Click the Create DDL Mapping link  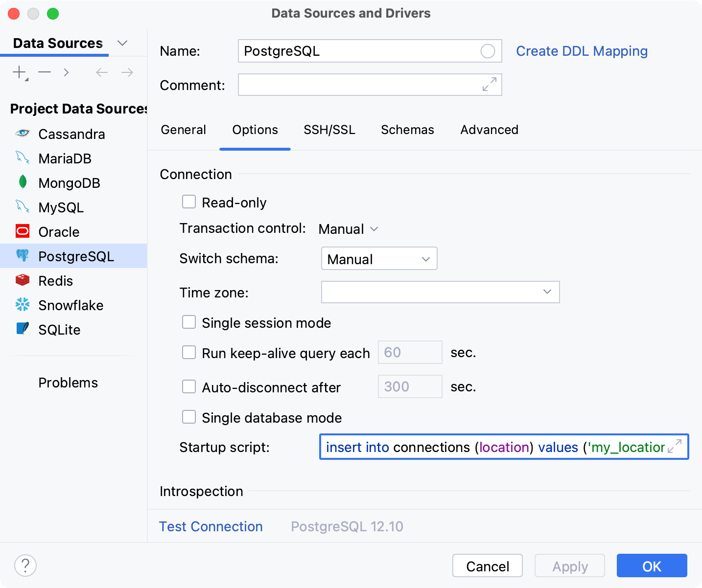[582, 51]
